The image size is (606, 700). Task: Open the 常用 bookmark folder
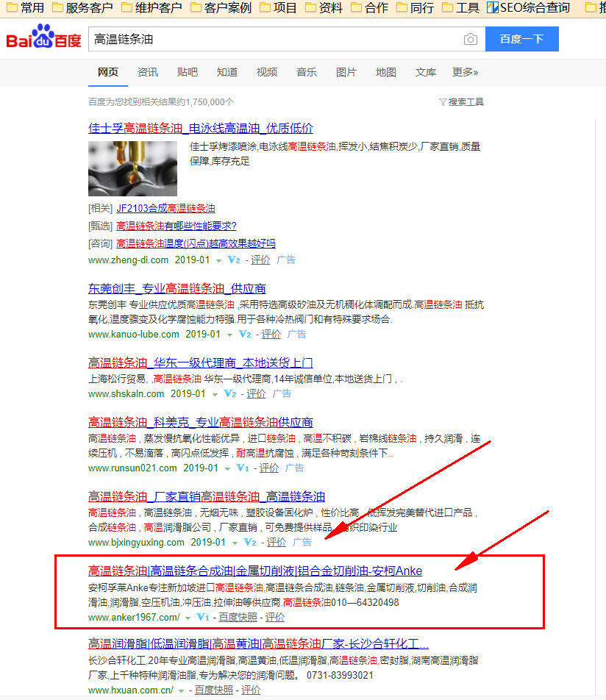click(x=25, y=7)
